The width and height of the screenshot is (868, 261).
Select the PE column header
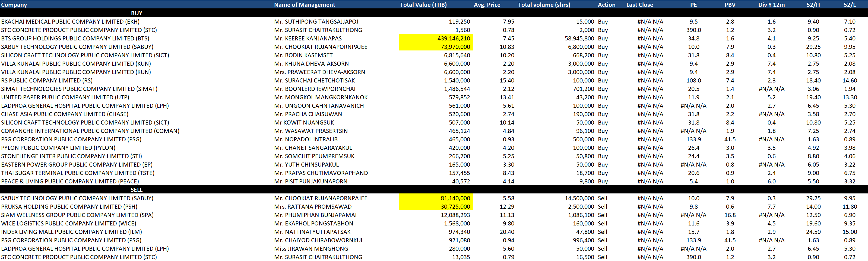pyautogui.click(x=693, y=5)
